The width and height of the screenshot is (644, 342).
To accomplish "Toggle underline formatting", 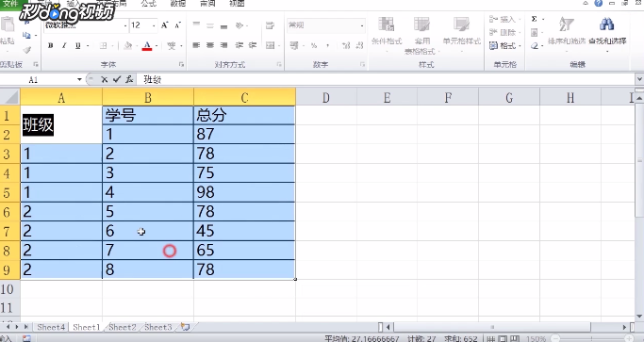I will [77, 45].
